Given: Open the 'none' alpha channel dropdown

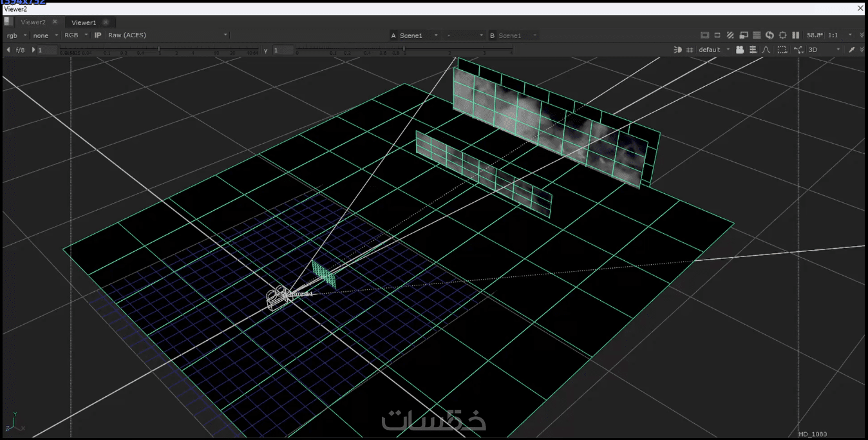Looking at the screenshot, I should click(x=45, y=35).
